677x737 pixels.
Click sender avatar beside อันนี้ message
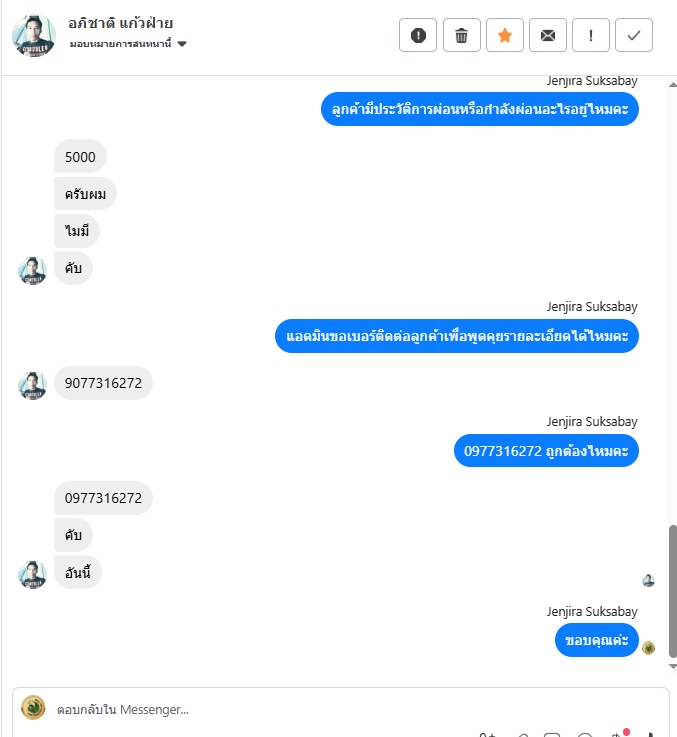[x=32, y=574]
